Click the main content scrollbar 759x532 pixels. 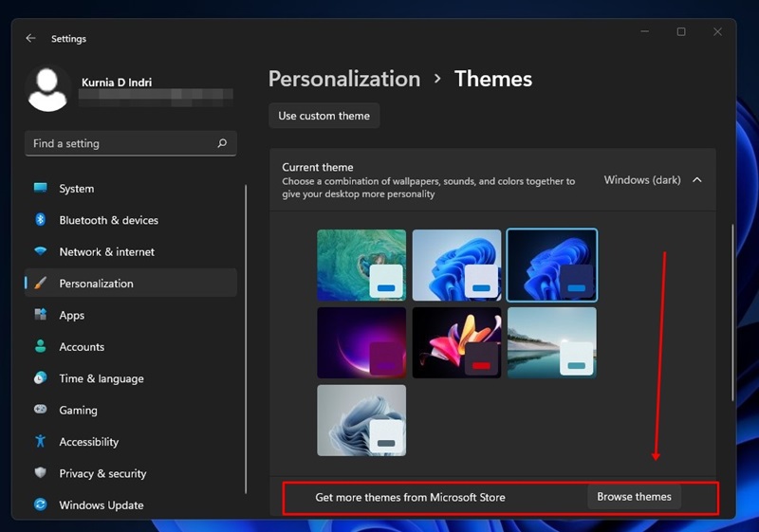point(732,312)
